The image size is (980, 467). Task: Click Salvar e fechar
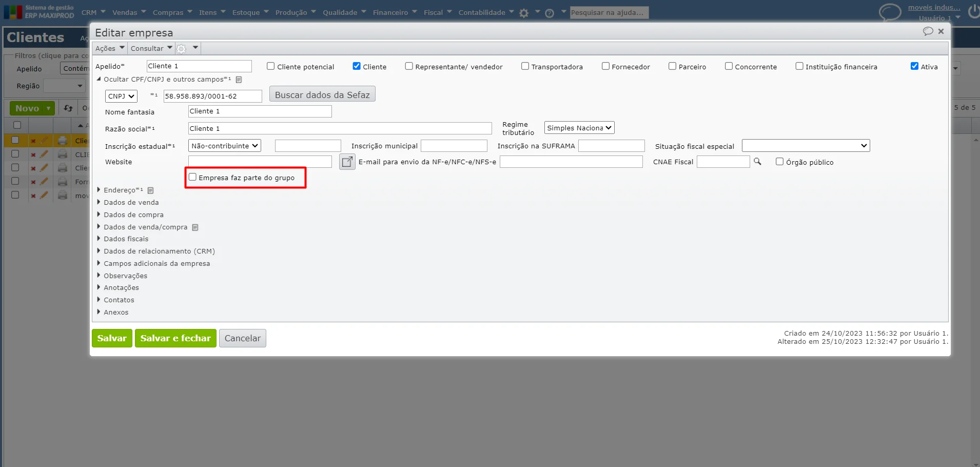click(175, 338)
